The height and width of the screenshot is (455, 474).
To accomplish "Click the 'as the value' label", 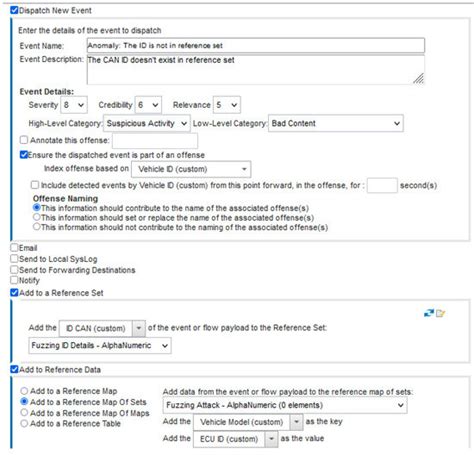I will coord(302,438).
